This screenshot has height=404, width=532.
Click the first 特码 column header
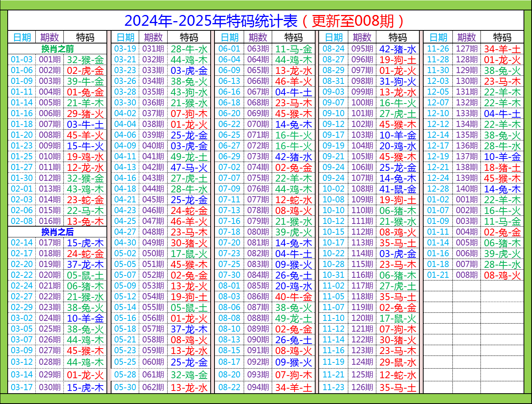pos(85,37)
